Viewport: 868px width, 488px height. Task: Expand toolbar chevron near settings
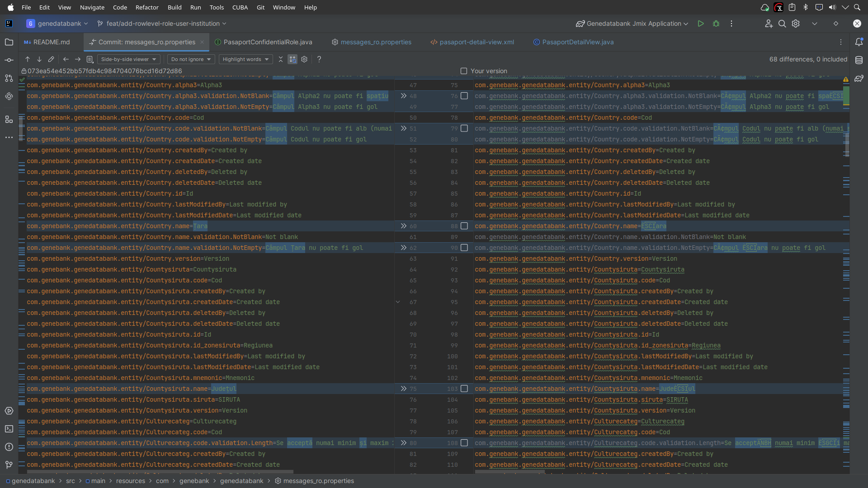[x=815, y=23]
